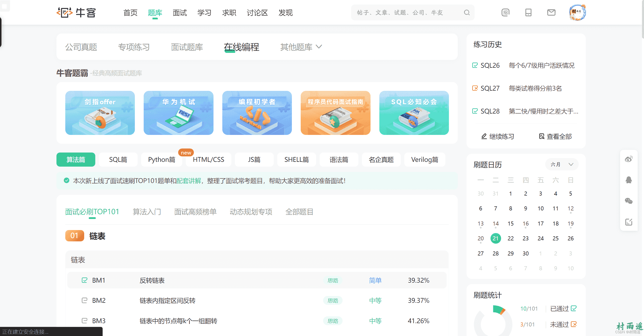
Task: Open the WeChat sidebar icon
Action: 629,201
